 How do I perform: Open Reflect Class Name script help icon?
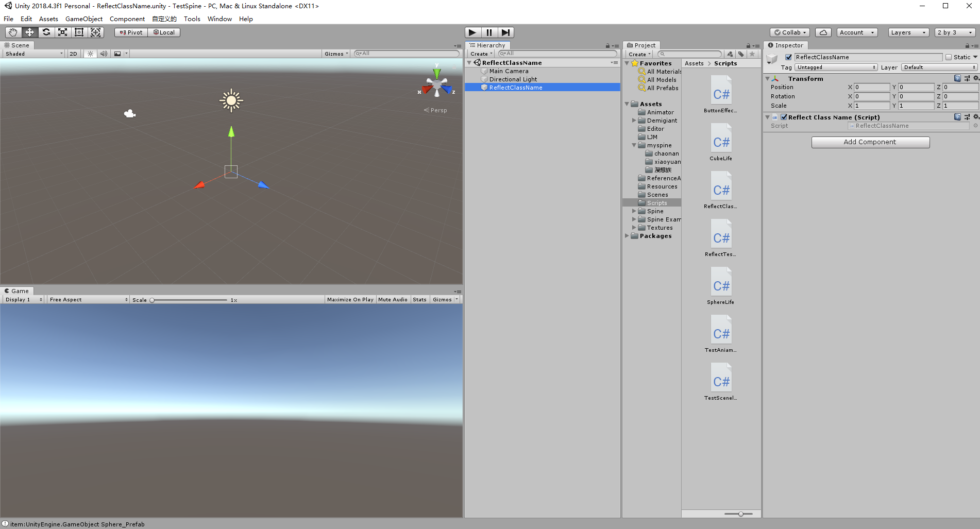pos(957,117)
